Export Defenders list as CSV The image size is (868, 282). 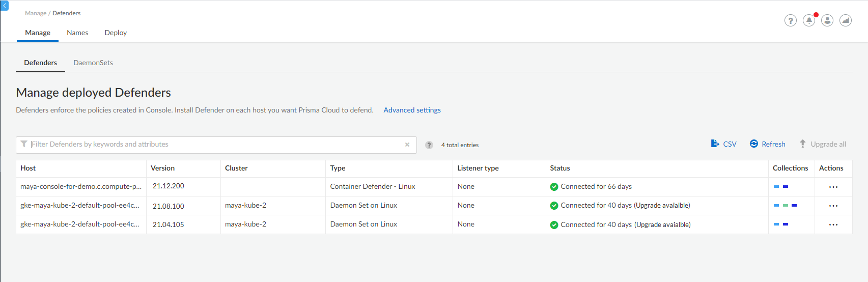pyautogui.click(x=723, y=144)
